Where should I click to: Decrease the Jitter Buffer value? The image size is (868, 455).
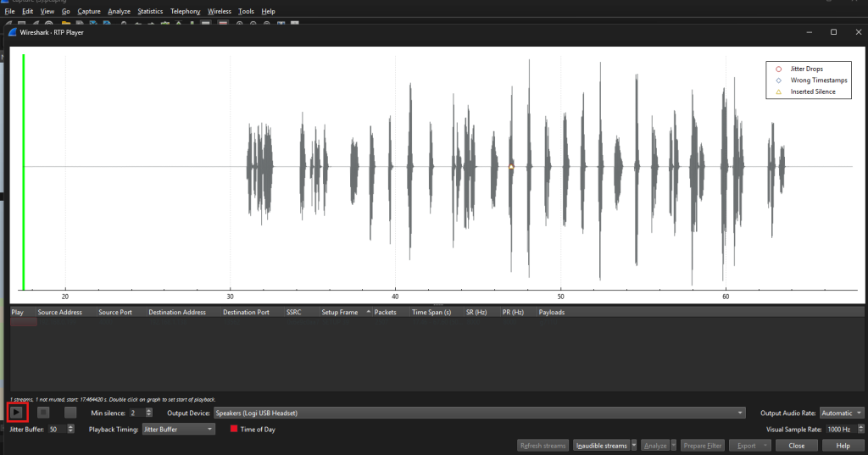[x=71, y=431]
